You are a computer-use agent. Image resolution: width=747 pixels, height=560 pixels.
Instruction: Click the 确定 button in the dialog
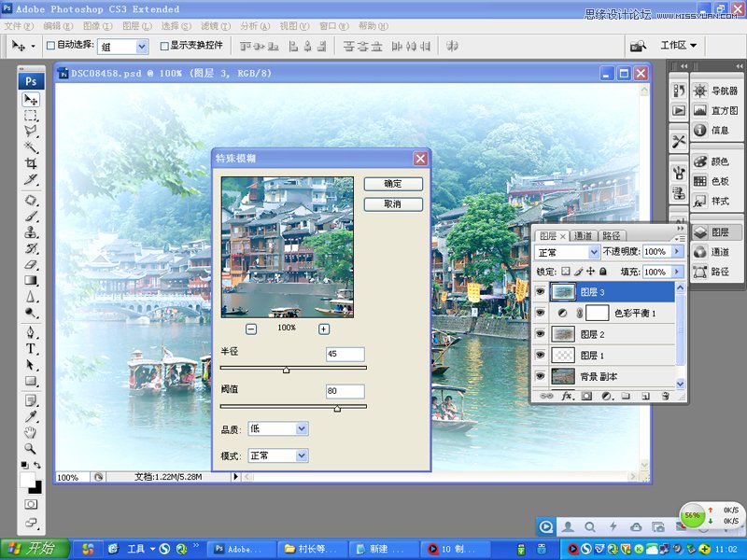391,184
